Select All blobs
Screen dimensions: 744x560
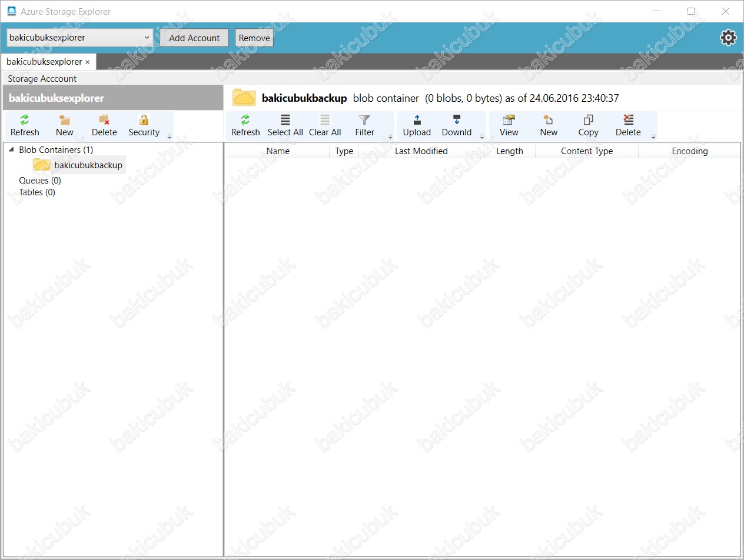(x=285, y=126)
